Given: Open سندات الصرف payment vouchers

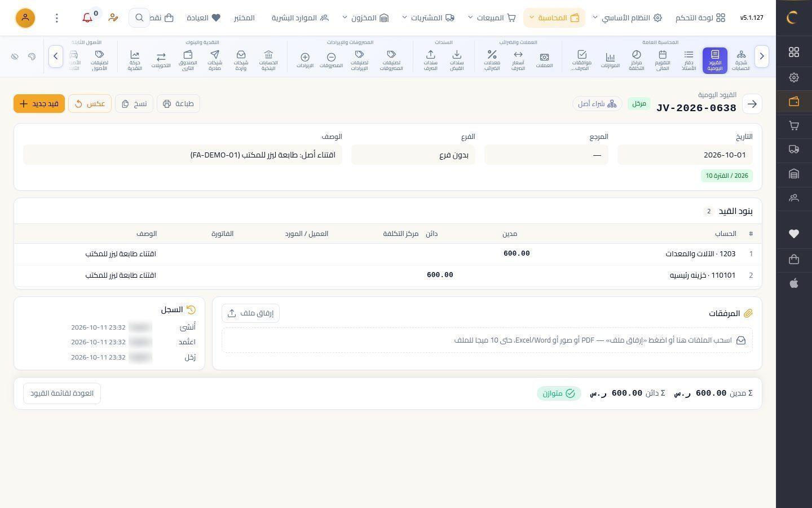Looking at the screenshot, I should [x=430, y=60].
